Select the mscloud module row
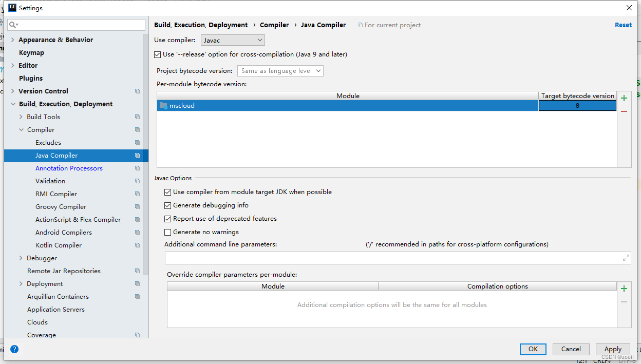This screenshot has width=641, height=364. point(387,106)
